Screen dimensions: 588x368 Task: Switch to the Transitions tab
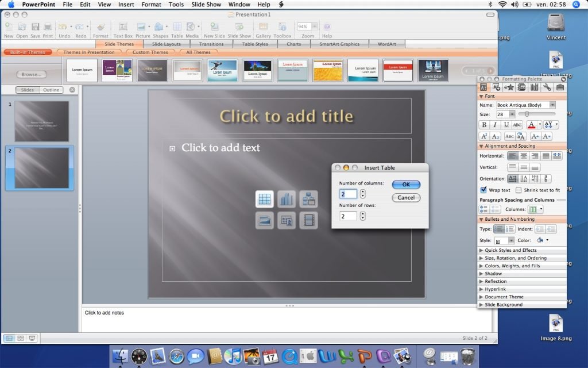(212, 44)
